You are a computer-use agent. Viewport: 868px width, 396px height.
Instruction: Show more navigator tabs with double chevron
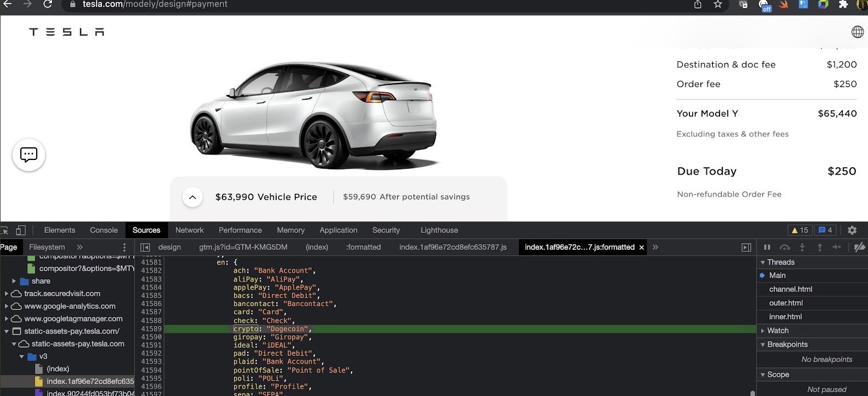(x=80, y=247)
